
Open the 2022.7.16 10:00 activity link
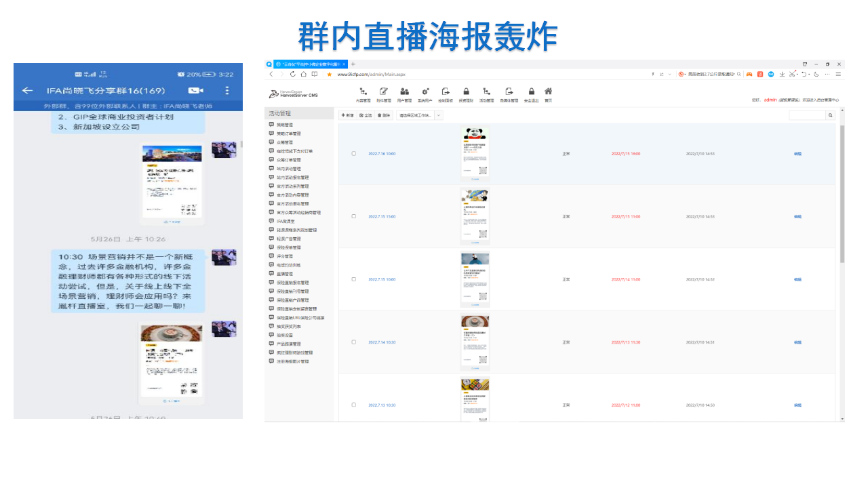382,154
